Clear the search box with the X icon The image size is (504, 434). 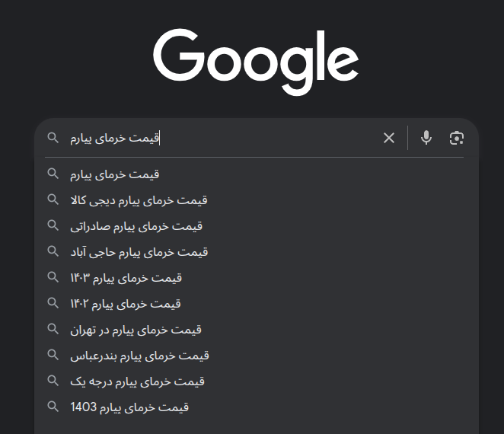[x=389, y=138]
